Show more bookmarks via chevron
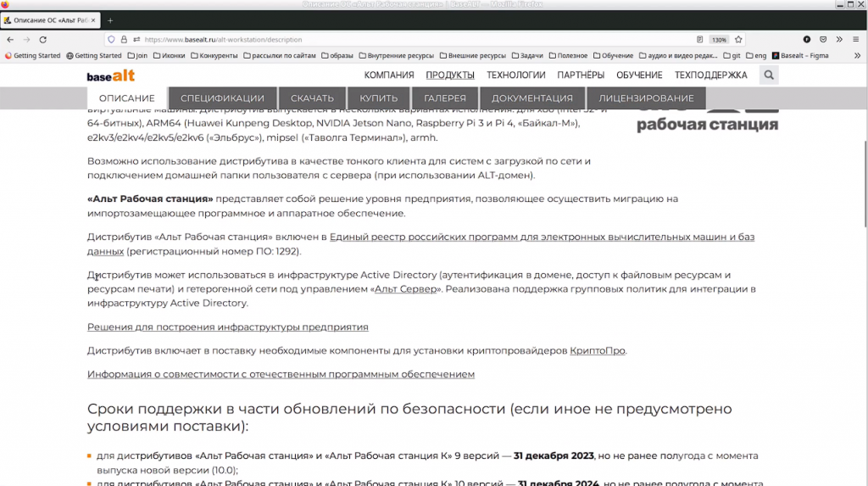Viewport: 868px width, 486px height. click(x=858, y=55)
